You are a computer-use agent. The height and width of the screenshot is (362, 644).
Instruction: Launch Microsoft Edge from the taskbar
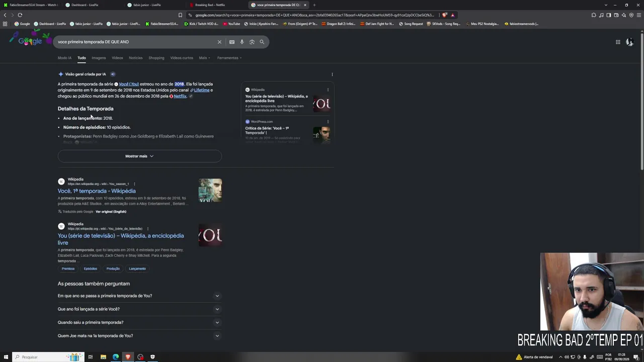coord(116,357)
